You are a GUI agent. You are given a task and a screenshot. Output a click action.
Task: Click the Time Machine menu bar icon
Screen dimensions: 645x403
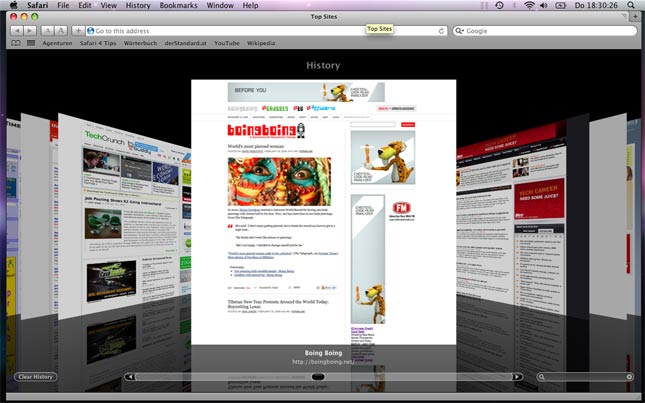pyautogui.click(x=499, y=5)
